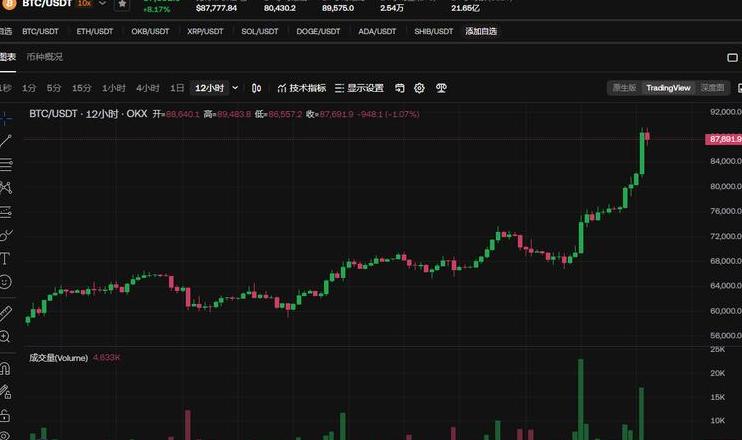Switch to 1日 timeframe

click(x=177, y=88)
